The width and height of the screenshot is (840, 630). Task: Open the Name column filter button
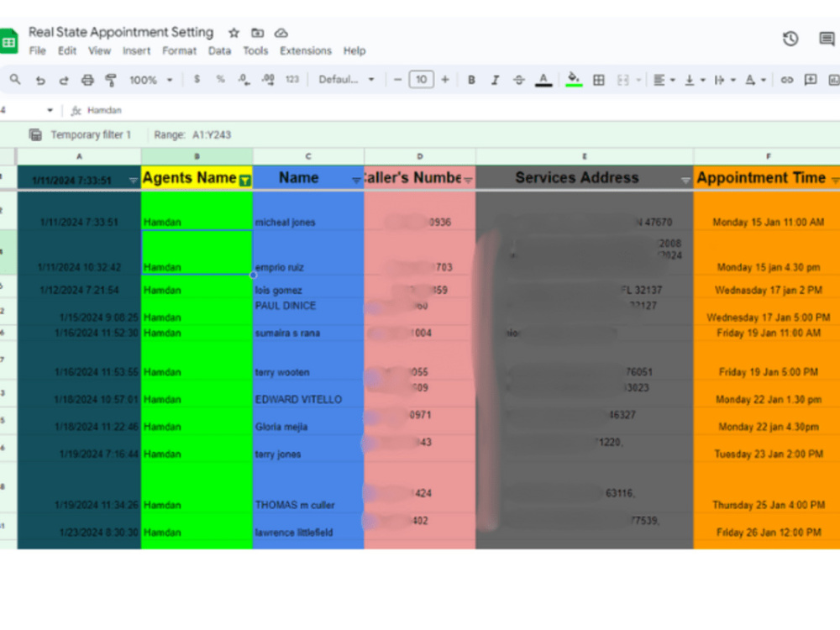[x=356, y=180]
